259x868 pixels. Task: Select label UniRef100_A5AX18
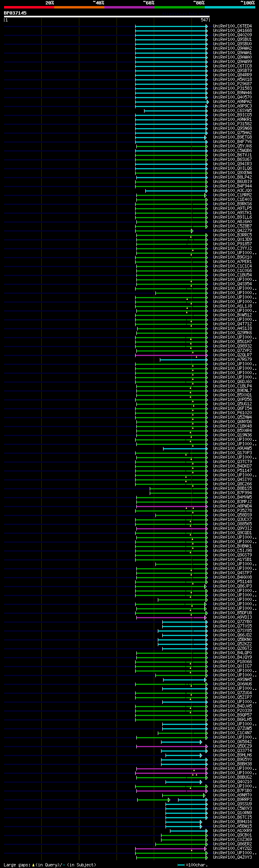tap(232, 79)
